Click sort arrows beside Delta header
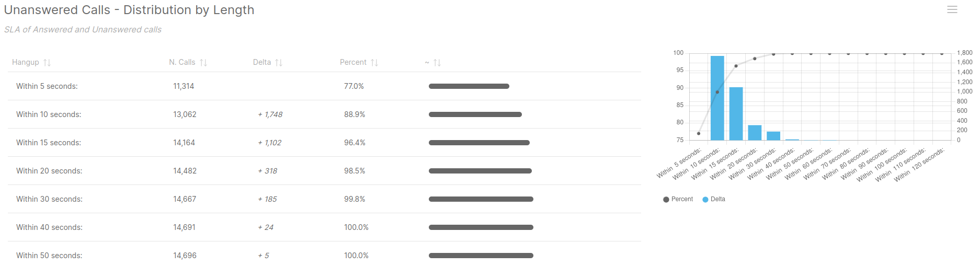The height and width of the screenshot is (266, 980). (279, 63)
